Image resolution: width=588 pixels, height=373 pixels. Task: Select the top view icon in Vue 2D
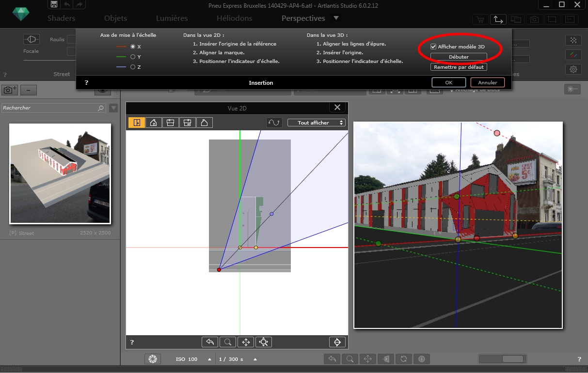(137, 123)
